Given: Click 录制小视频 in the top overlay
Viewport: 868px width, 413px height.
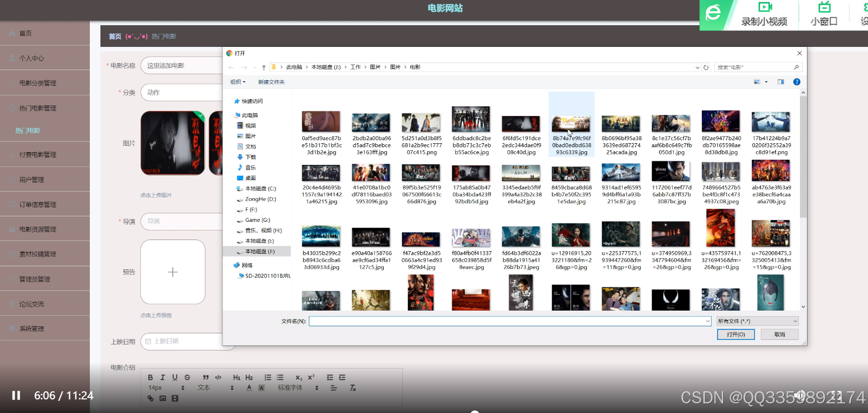Looking at the screenshot, I should click(764, 14).
